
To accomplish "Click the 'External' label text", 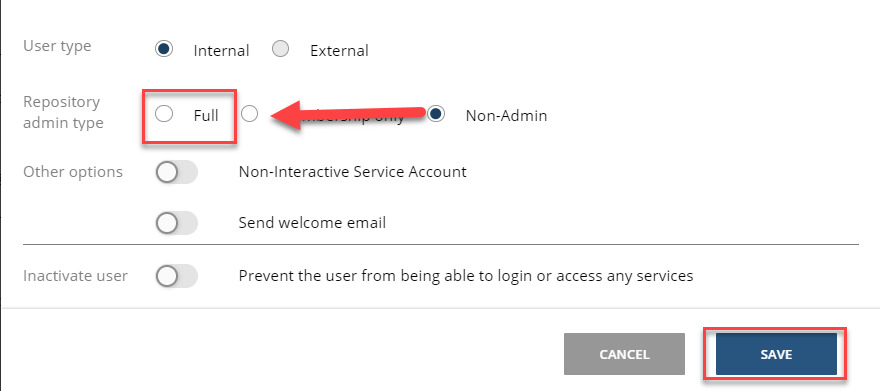I will [x=339, y=51].
